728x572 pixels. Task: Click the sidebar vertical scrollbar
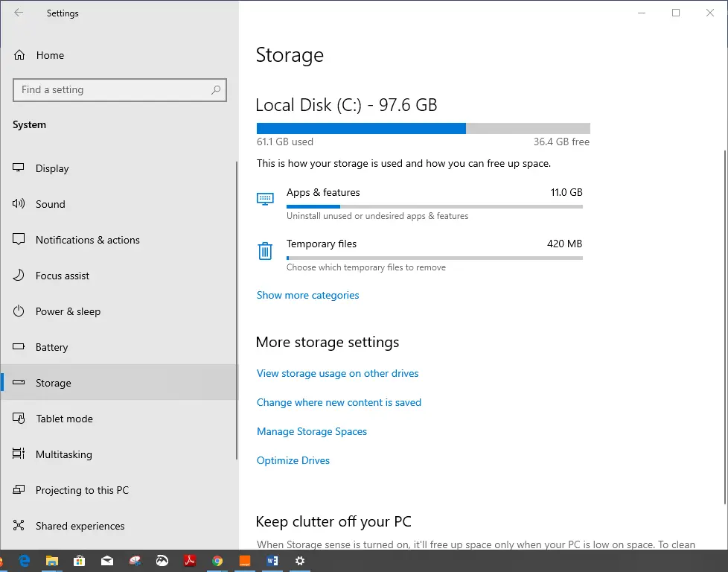(x=237, y=311)
